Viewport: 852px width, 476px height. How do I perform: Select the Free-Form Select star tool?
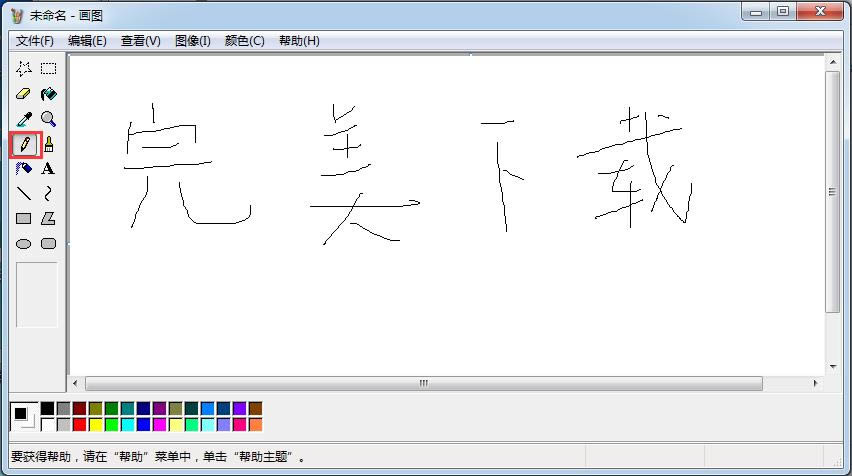click(23, 68)
